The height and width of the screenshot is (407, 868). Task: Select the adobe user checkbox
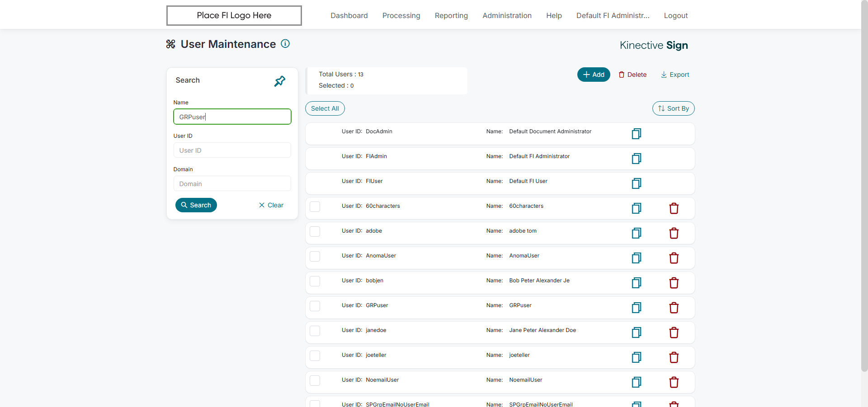click(315, 231)
